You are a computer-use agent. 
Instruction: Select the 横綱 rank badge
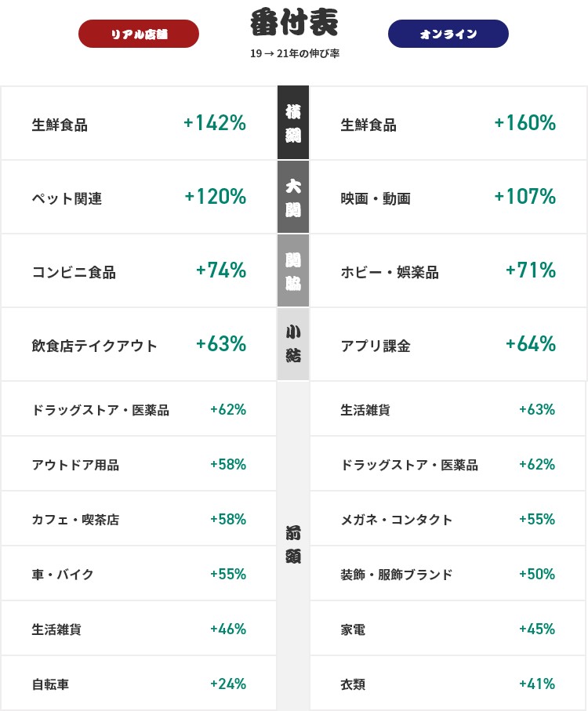click(293, 122)
